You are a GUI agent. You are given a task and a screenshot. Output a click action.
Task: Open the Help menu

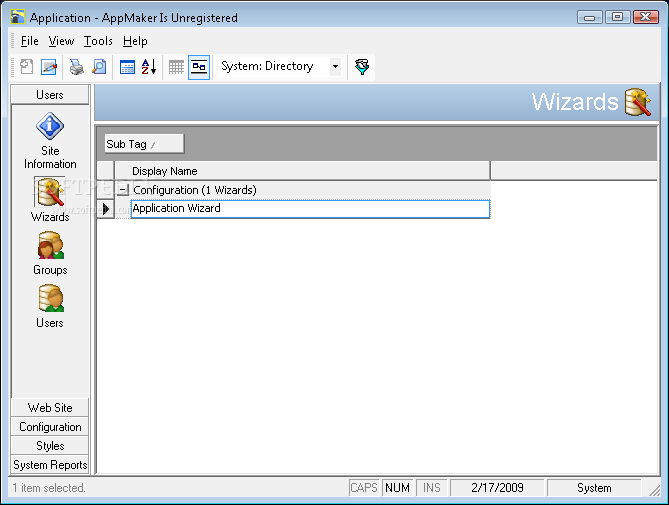click(x=135, y=41)
